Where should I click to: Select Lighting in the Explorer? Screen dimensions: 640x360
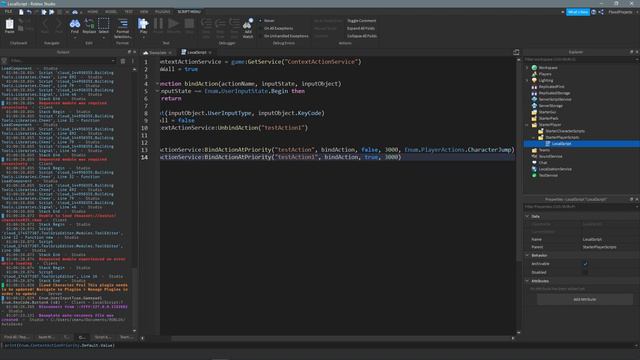tap(546, 80)
